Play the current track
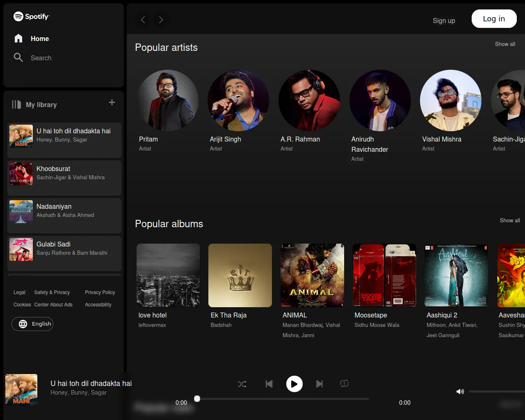525x420 pixels. click(x=294, y=384)
